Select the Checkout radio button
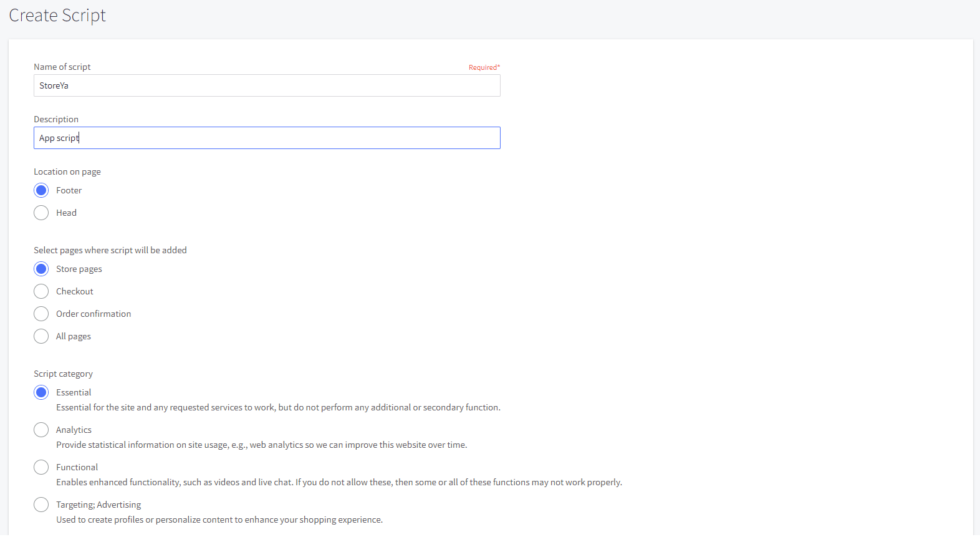Screen dimensions: 980x537 [x=41, y=291]
